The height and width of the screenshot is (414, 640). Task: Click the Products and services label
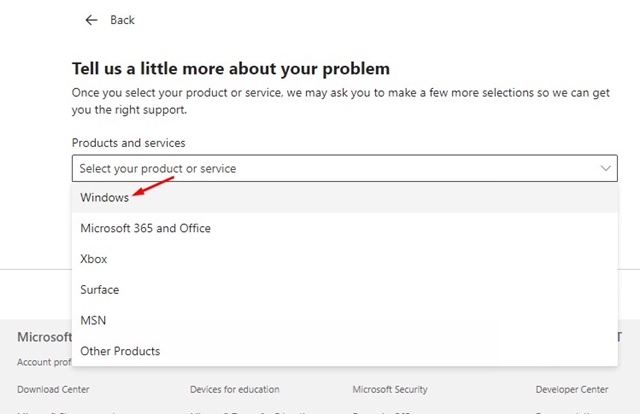click(129, 143)
